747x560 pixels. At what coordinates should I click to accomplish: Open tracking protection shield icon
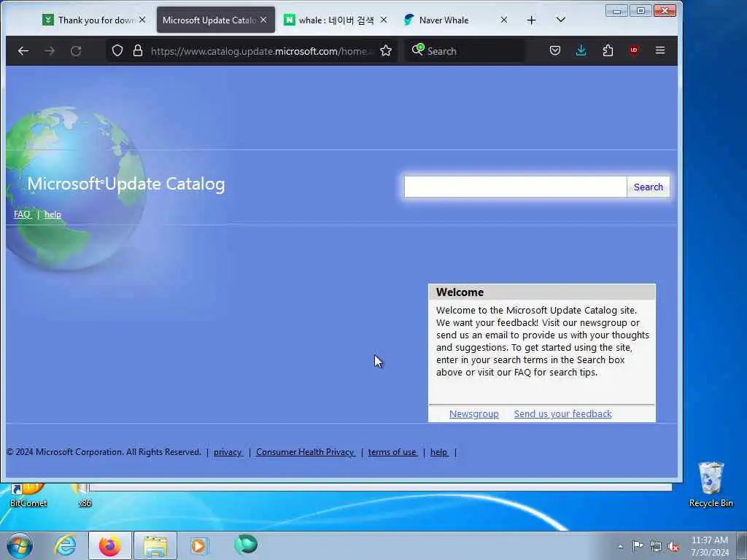click(x=117, y=50)
